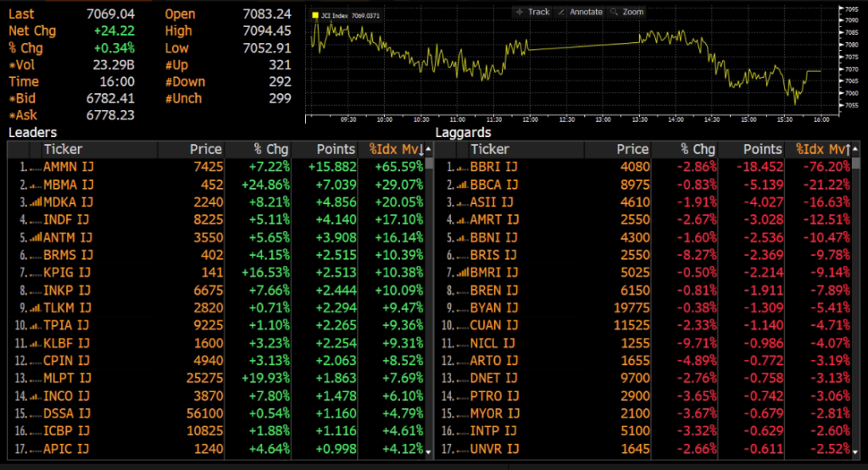Click the *Vol value 23.29B
Image resolution: width=868 pixels, height=470 pixels.
pyautogui.click(x=114, y=65)
